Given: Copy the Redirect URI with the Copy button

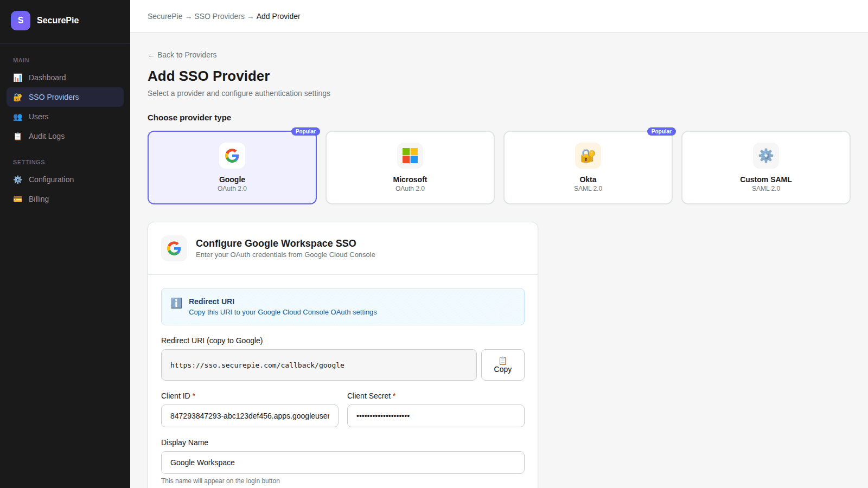Looking at the screenshot, I should tap(502, 364).
